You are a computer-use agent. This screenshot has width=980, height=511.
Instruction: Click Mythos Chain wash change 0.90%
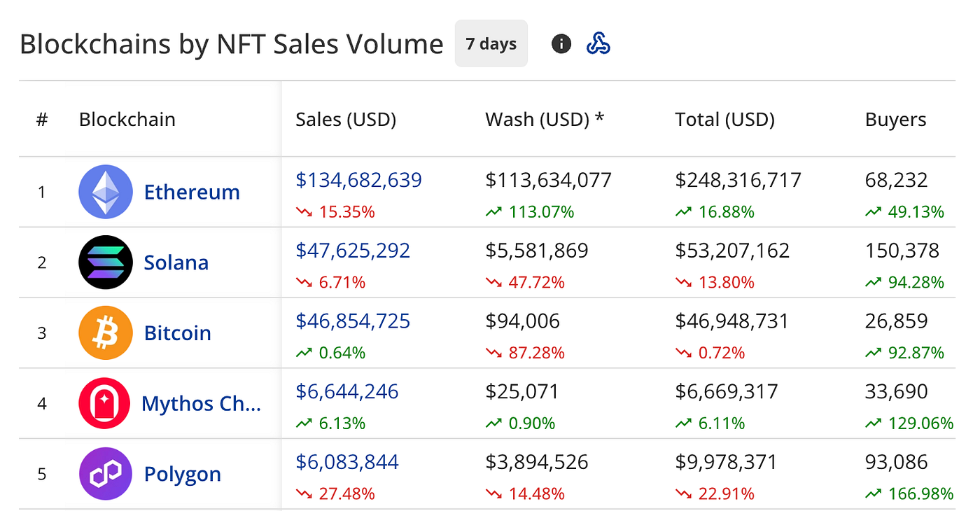520,423
